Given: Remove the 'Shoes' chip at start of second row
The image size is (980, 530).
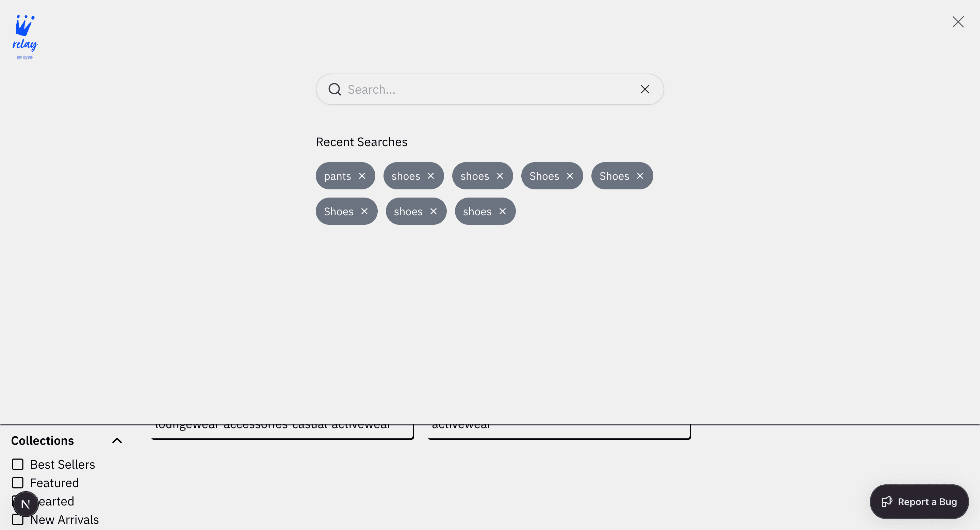Looking at the screenshot, I should pyautogui.click(x=364, y=211).
